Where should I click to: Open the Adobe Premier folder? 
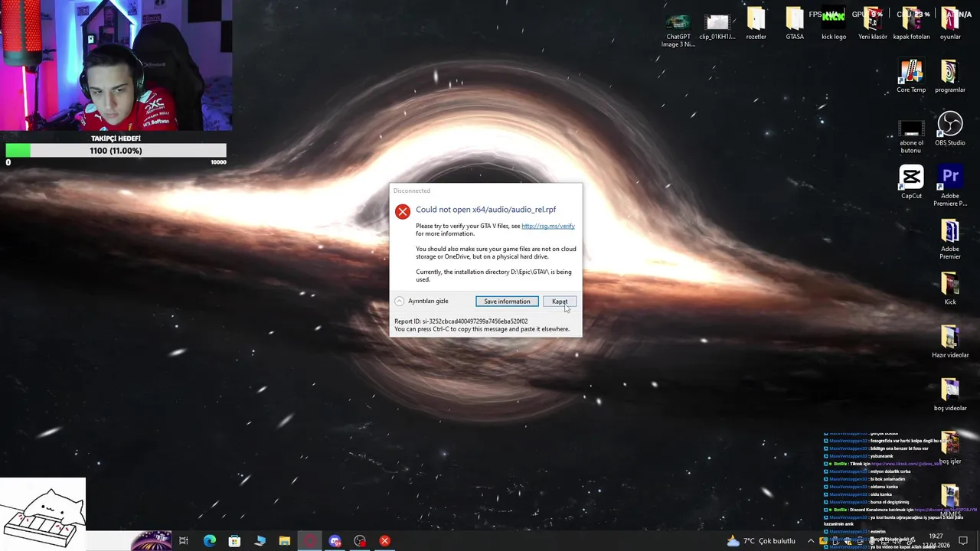click(950, 240)
